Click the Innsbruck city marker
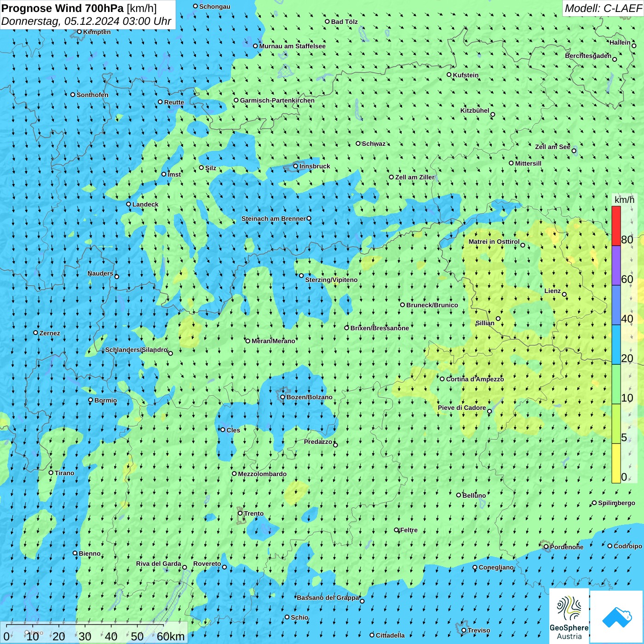The height and width of the screenshot is (644, 644). click(296, 166)
